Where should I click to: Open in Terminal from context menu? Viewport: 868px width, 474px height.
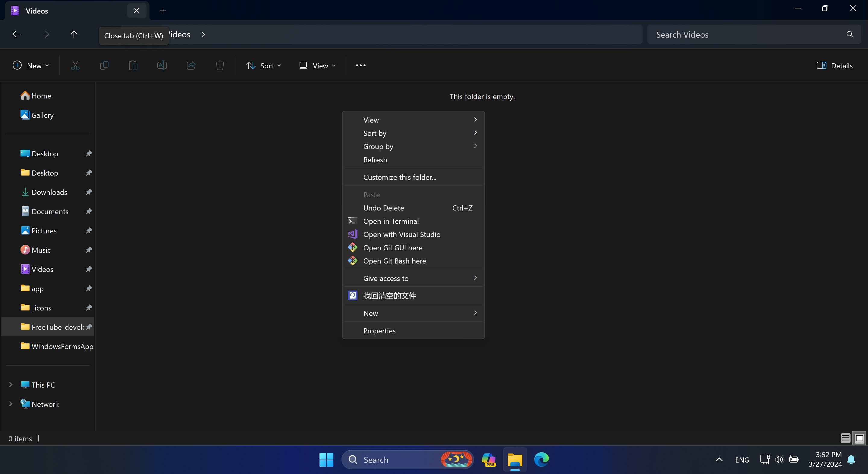(391, 221)
